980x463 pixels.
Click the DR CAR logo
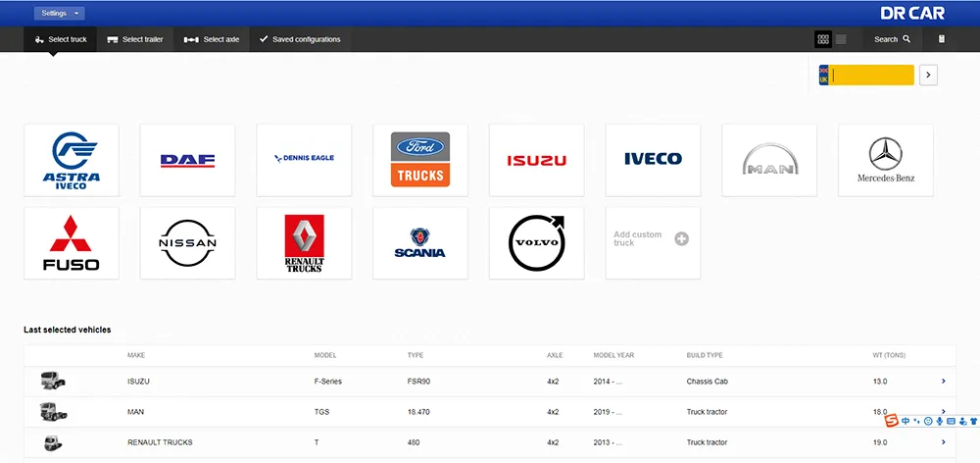click(x=912, y=13)
